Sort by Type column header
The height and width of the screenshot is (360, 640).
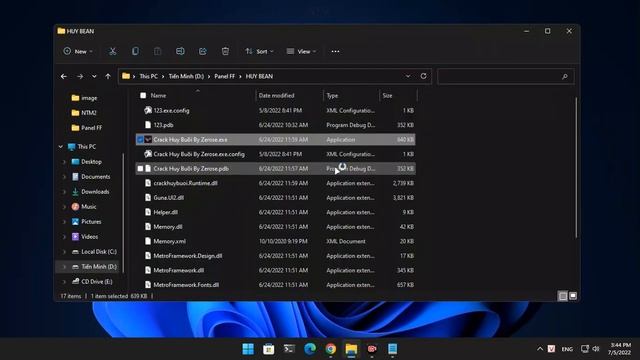332,96
